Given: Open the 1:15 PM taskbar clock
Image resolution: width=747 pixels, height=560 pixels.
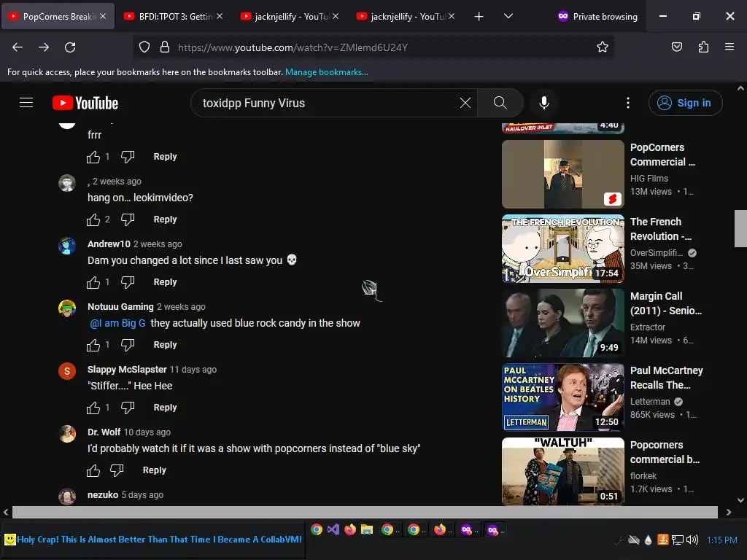Looking at the screenshot, I should [x=721, y=540].
